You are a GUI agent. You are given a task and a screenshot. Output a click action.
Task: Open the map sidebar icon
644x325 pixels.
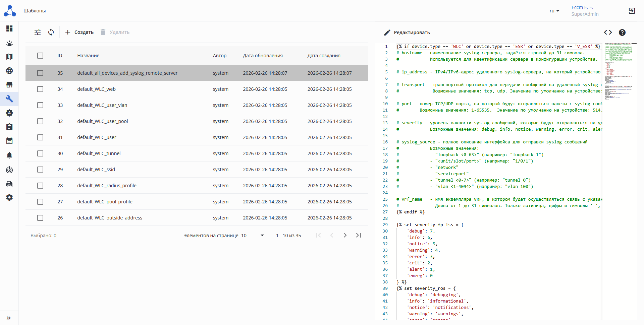click(9, 57)
